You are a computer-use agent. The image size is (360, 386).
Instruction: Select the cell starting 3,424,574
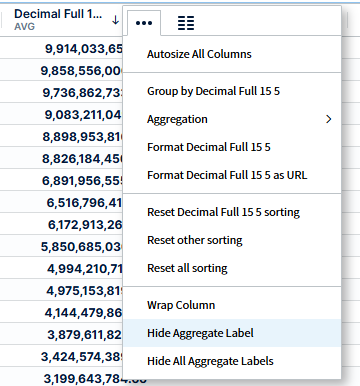[61, 357]
